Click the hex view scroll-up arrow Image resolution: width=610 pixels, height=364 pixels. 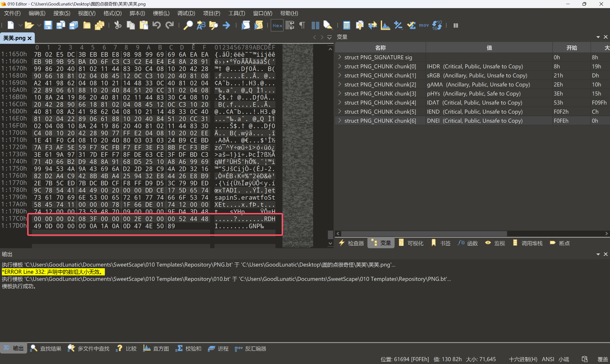[x=330, y=49]
